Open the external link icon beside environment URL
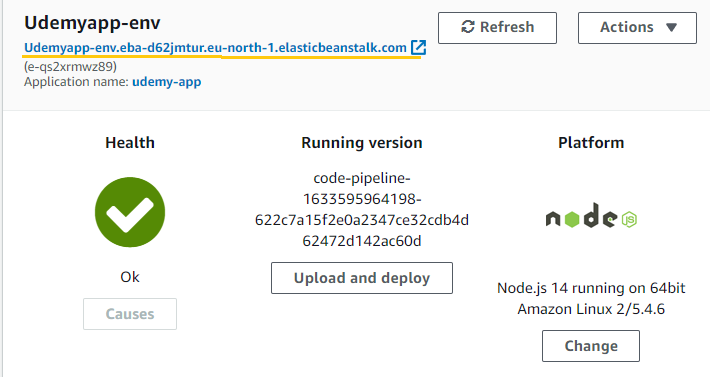The width and height of the screenshot is (710, 377). (418, 47)
